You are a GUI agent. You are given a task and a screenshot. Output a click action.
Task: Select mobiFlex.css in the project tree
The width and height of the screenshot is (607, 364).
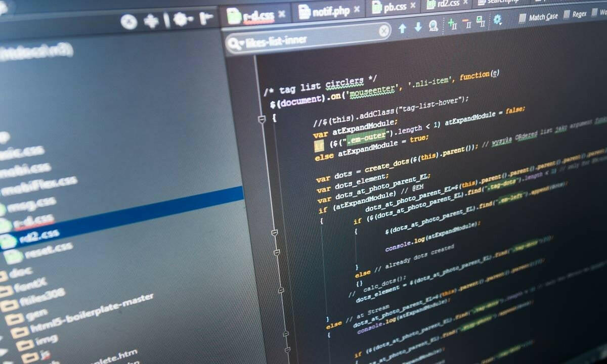coord(39,186)
